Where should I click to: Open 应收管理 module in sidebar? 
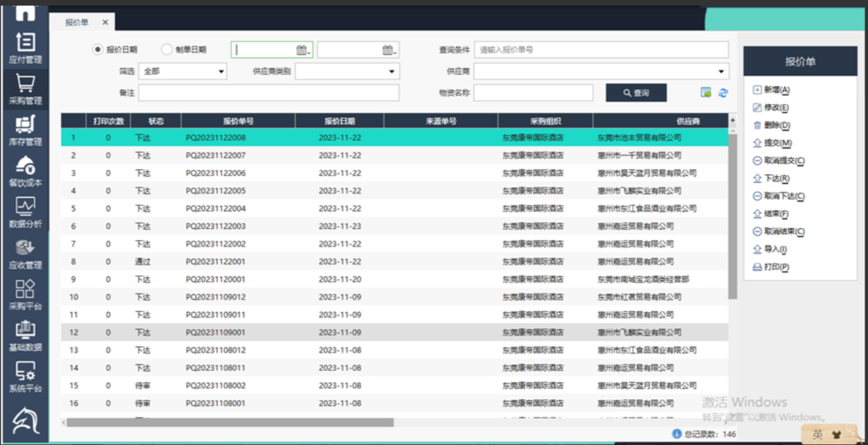25,254
